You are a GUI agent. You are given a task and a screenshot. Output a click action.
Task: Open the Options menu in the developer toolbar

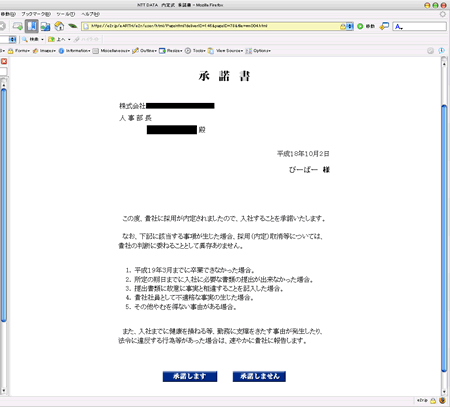(x=258, y=51)
